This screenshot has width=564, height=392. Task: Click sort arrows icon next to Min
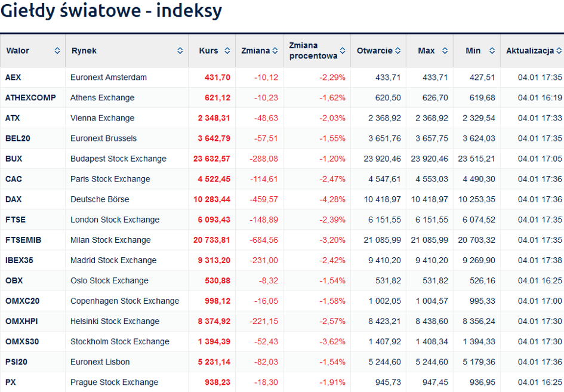[492, 51]
